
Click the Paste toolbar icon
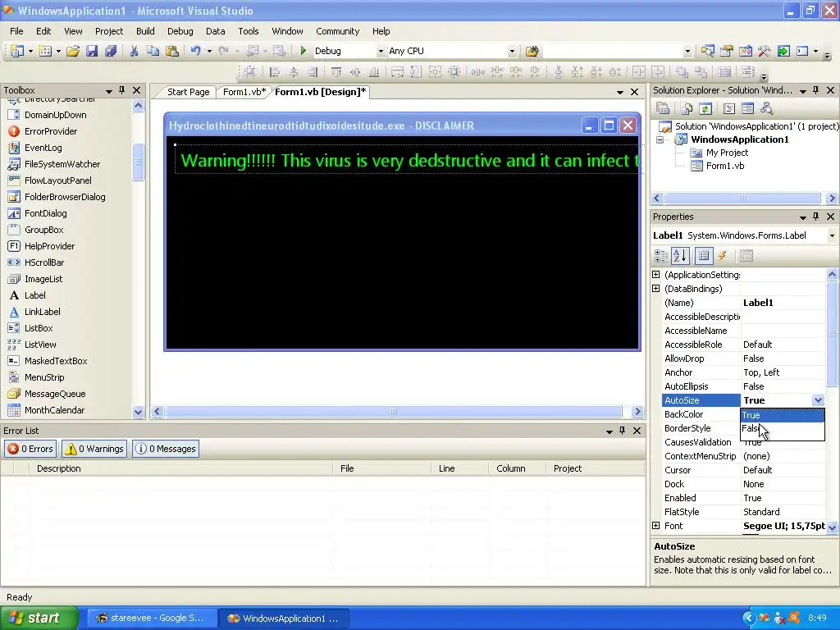(172, 51)
